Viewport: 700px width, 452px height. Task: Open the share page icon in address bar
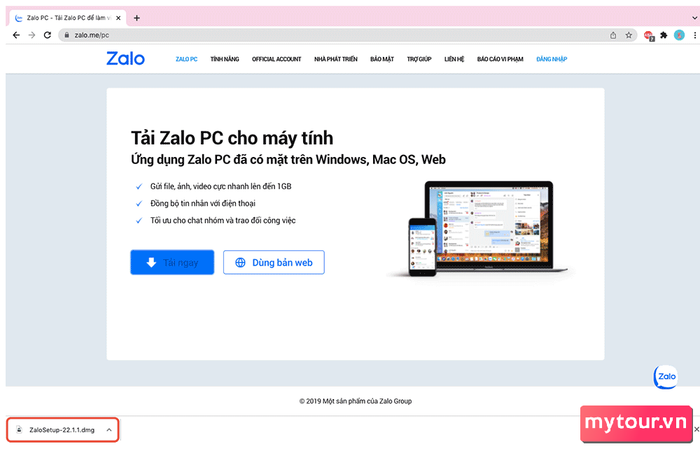613,35
